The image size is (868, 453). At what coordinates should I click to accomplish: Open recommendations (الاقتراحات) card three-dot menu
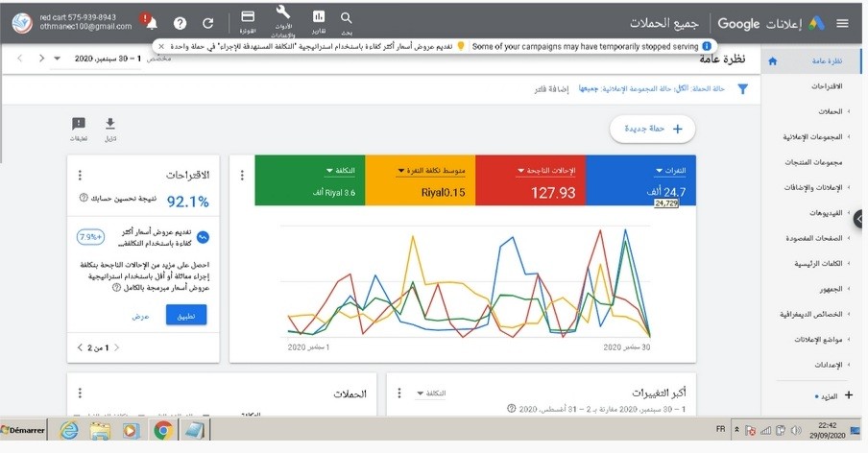click(80, 176)
